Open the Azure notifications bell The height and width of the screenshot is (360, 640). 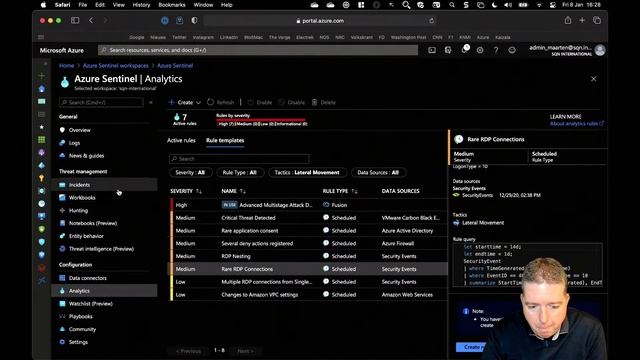point(464,49)
